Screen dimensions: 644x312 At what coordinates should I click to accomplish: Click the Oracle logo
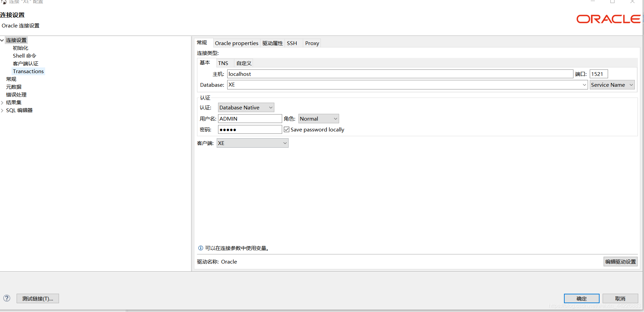point(608,19)
